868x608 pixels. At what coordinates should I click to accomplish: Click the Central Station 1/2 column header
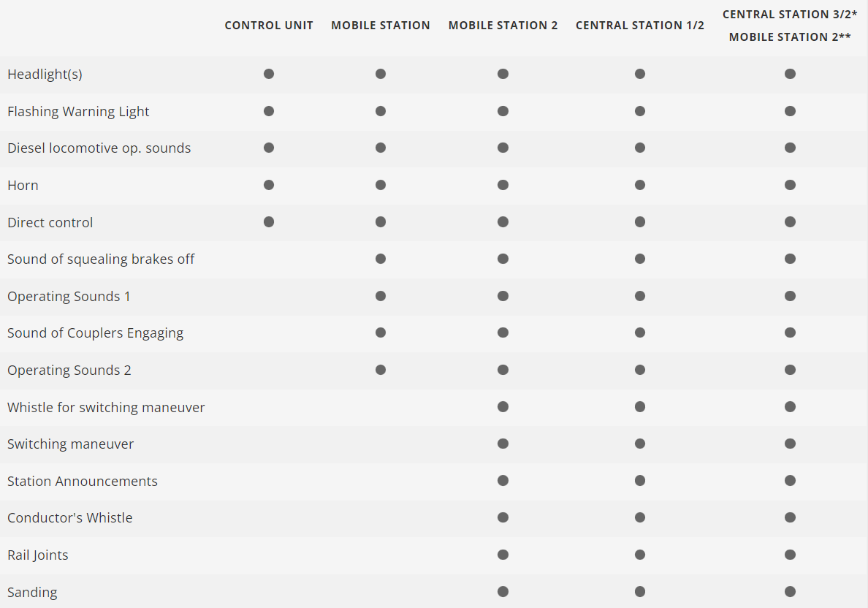coord(640,26)
